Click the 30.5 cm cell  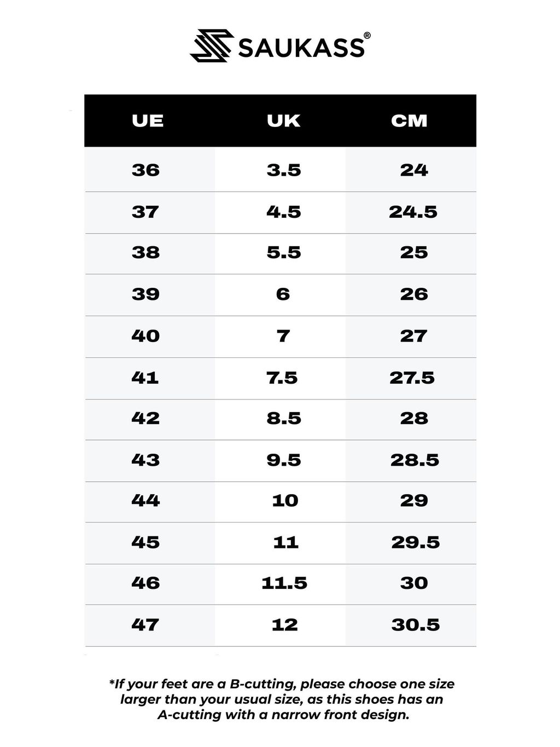click(415, 625)
